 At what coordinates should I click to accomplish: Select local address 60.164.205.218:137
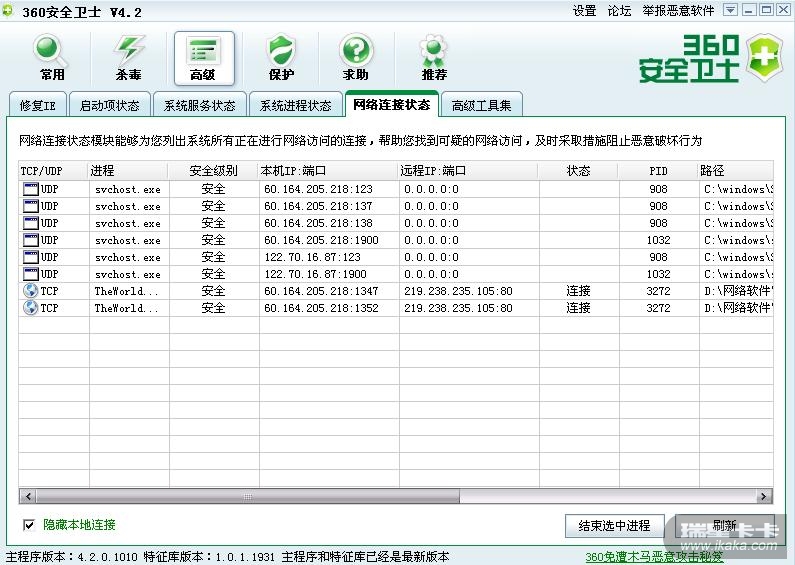(318, 206)
